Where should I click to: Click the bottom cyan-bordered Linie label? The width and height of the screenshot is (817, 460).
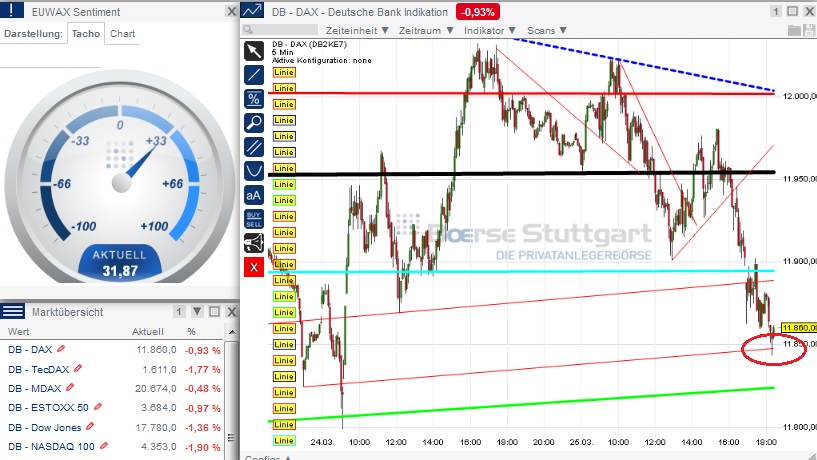[284, 441]
